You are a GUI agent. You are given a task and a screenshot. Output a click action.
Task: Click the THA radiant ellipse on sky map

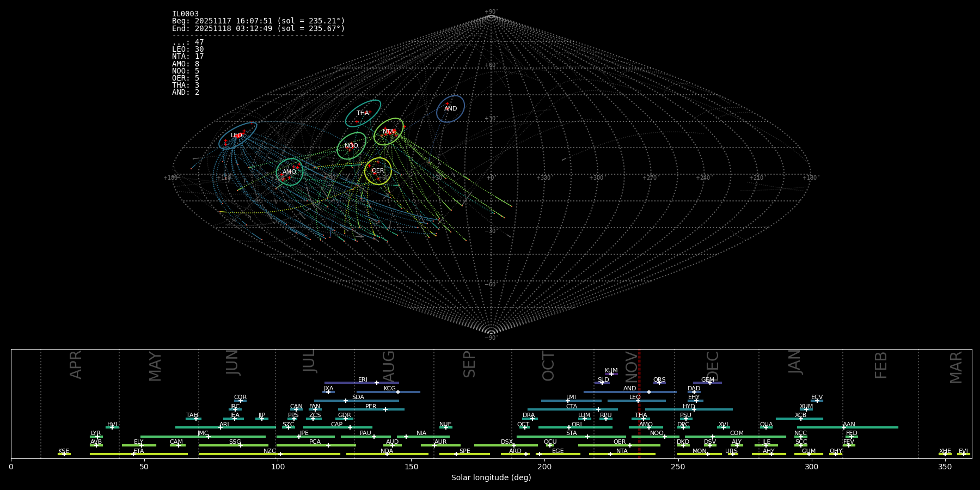pyautogui.click(x=363, y=113)
